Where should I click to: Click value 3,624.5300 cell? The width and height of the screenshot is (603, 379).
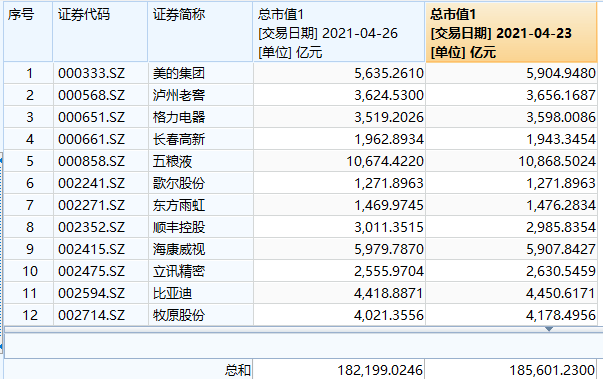pos(339,95)
